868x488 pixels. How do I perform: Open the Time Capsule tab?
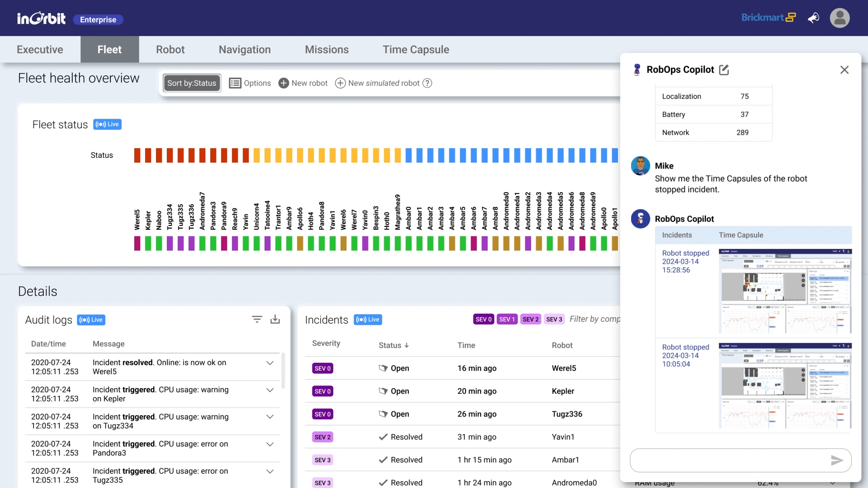(x=415, y=50)
